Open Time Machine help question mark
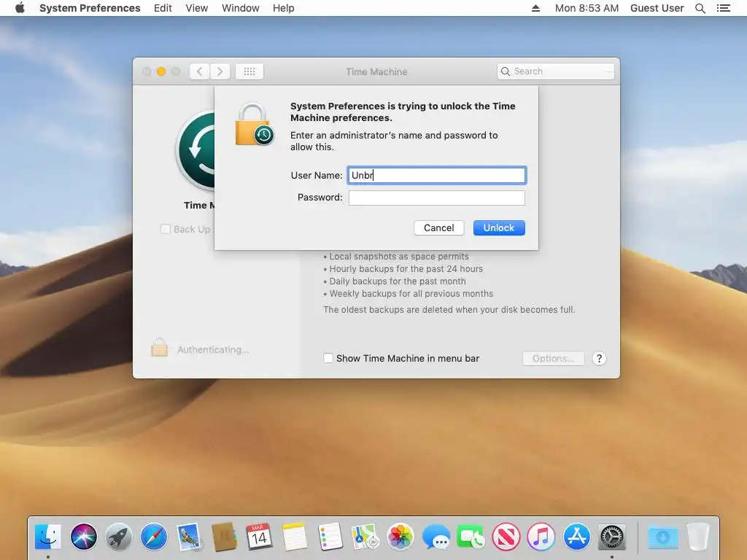The image size is (747, 560). tap(599, 359)
